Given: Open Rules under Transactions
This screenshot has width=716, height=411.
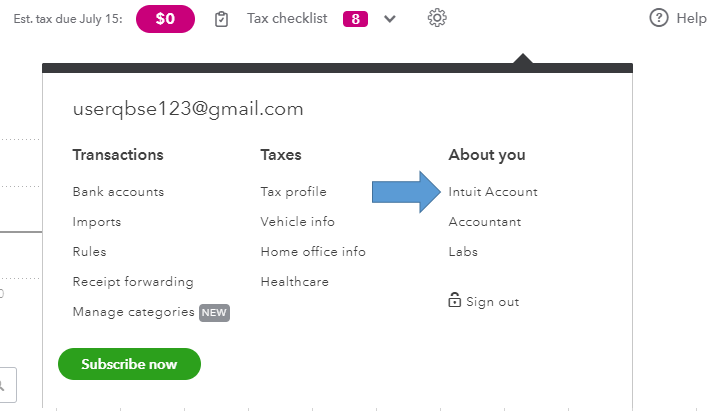Looking at the screenshot, I should pos(89,252).
